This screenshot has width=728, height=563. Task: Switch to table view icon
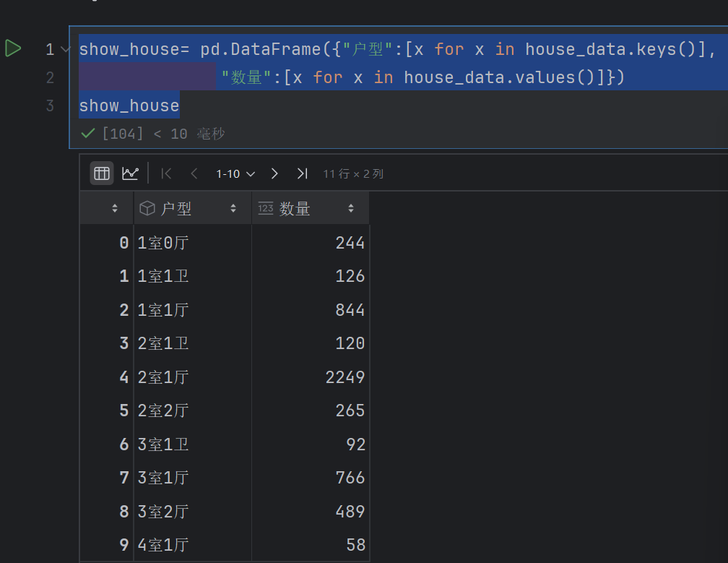102,173
